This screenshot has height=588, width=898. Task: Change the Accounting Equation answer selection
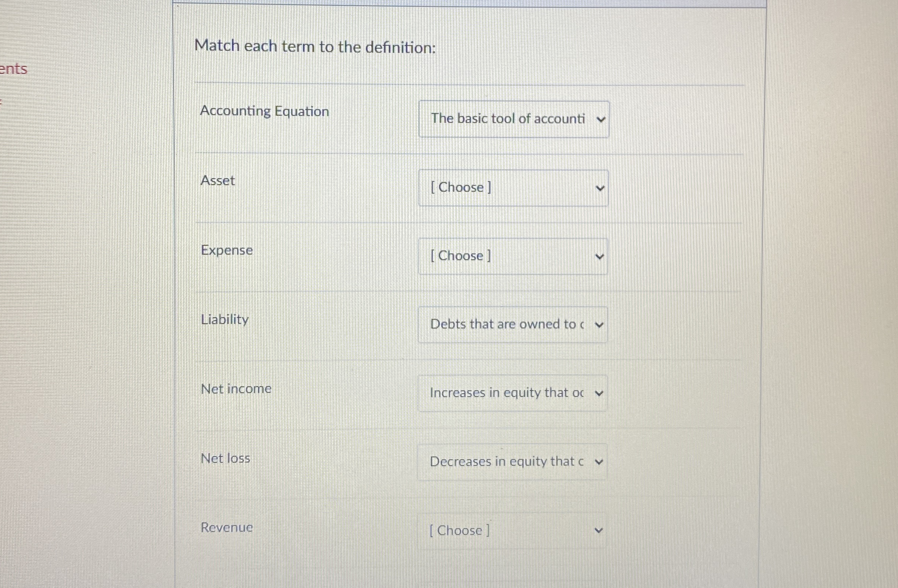pyautogui.click(x=513, y=119)
